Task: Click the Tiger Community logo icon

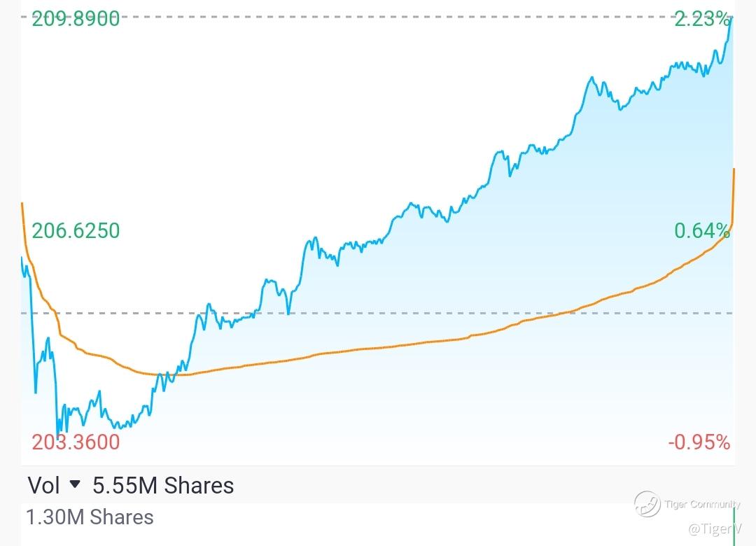Action: tap(647, 504)
